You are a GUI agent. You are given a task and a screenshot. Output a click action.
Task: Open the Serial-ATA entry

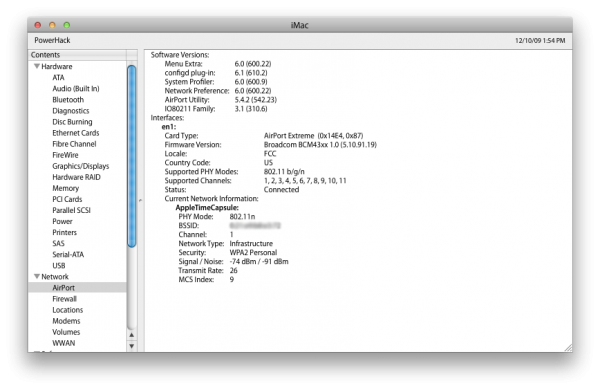(x=68, y=255)
